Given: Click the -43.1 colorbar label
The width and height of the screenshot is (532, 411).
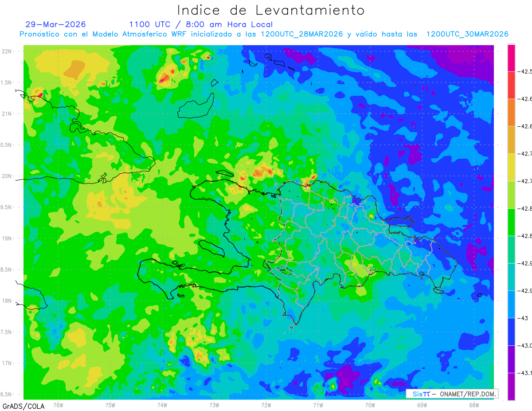Looking at the screenshot, I should point(526,373).
